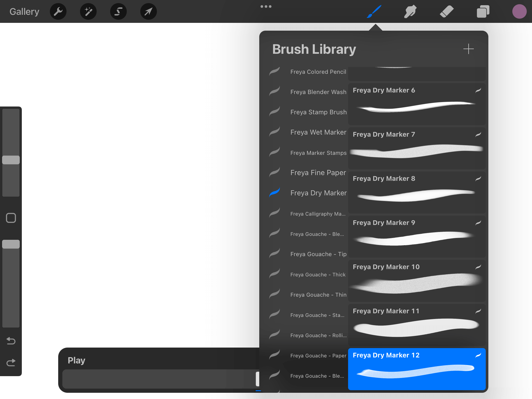Viewport: 532px width, 399px height.
Task: Open the Actions wrench menu
Action: coord(58,12)
